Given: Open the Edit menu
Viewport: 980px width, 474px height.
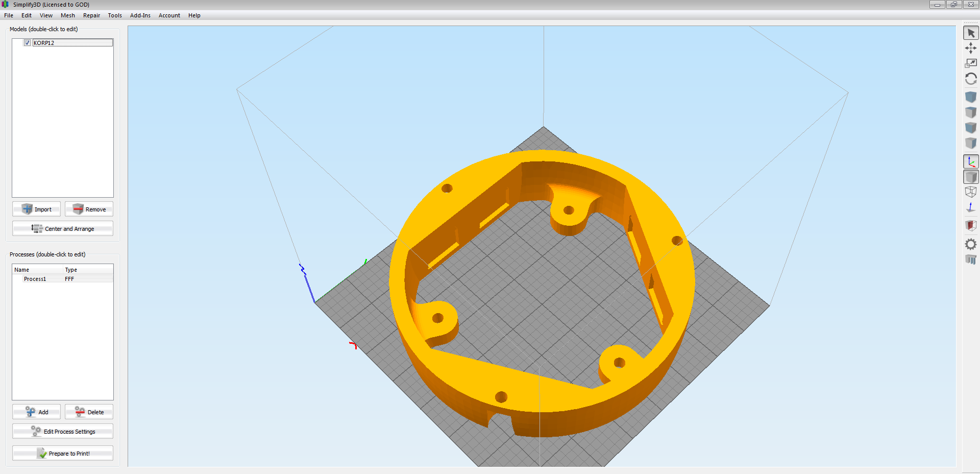Looking at the screenshot, I should [27, 15].
